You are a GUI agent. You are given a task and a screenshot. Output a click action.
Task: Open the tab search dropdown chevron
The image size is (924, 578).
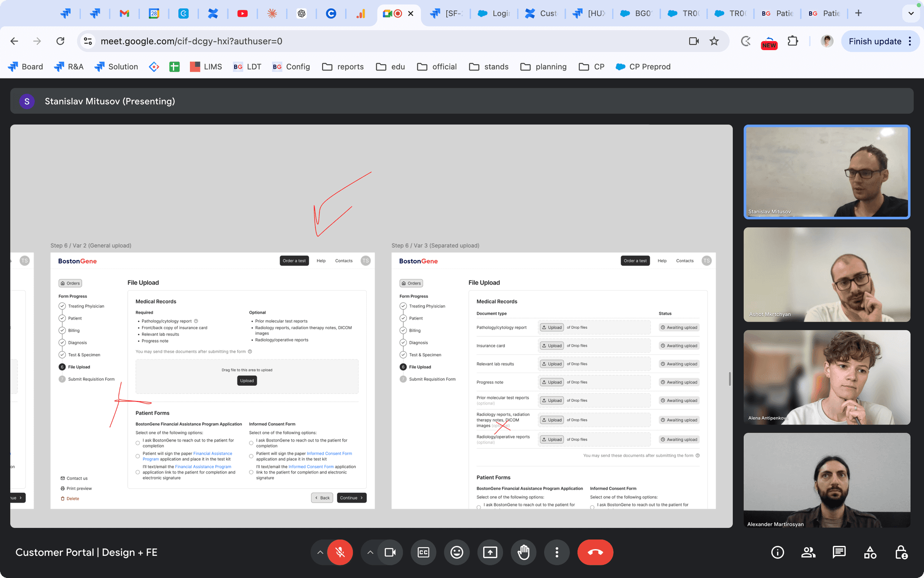point(911,14)
